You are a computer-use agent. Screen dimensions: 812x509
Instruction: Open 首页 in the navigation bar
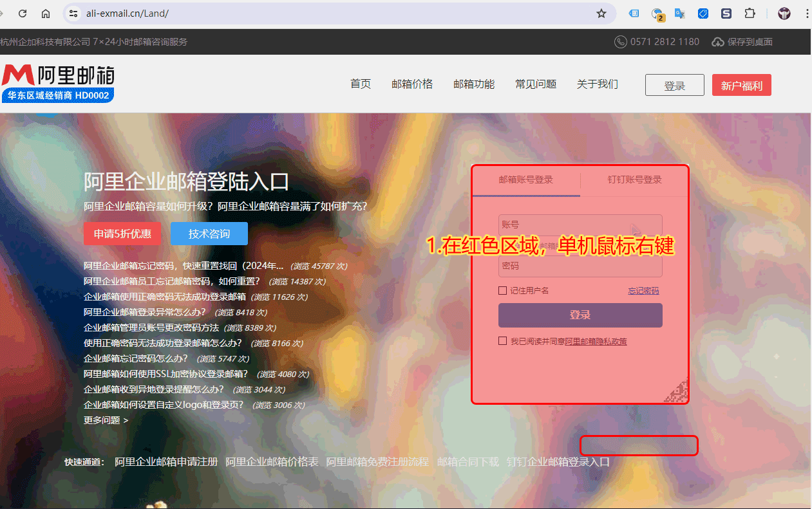361,84
